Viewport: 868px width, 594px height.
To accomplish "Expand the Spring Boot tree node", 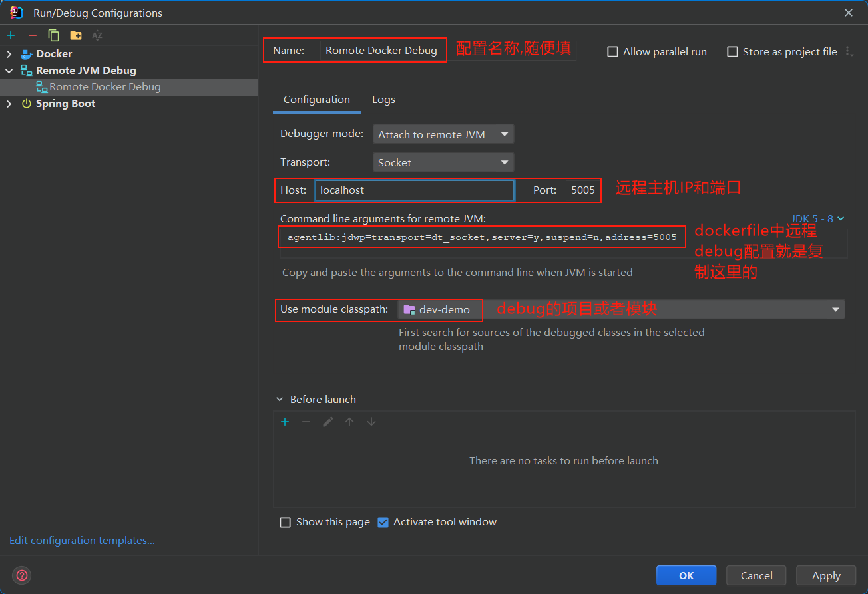I will [9, 104].
